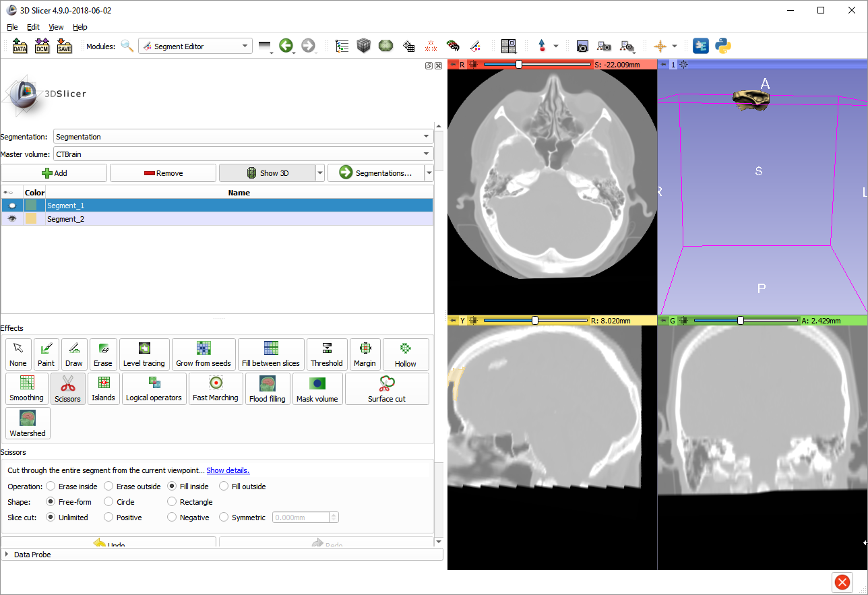
Task: Open the Python interactor icon
Action: 723,46
